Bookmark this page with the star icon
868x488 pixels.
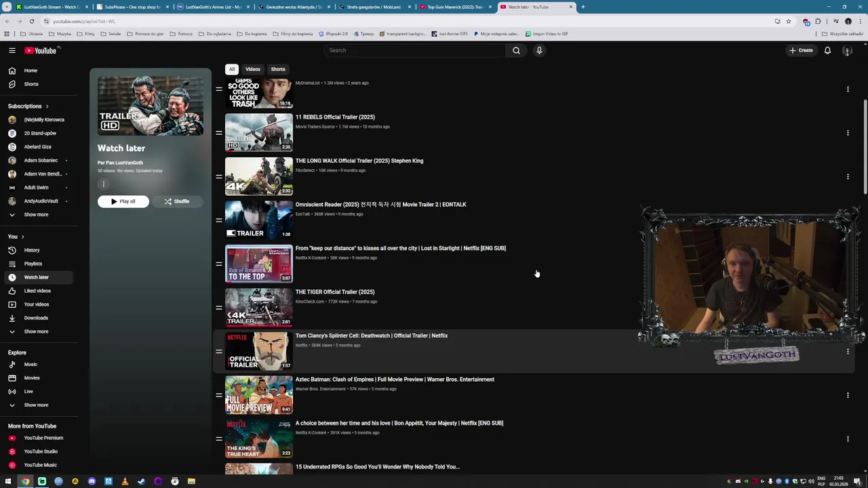tap(788, 21)
